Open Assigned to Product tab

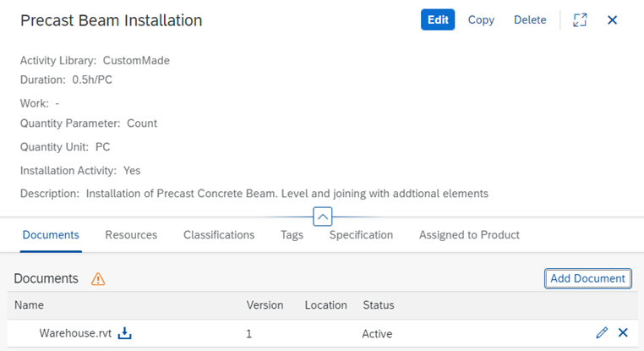pyautogui.click(x=469, y=234)
